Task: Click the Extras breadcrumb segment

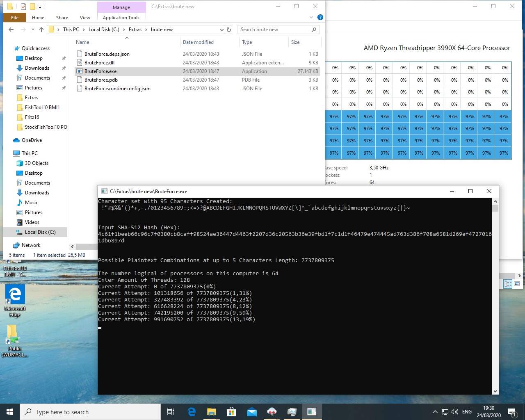Action: pos(135,30)
